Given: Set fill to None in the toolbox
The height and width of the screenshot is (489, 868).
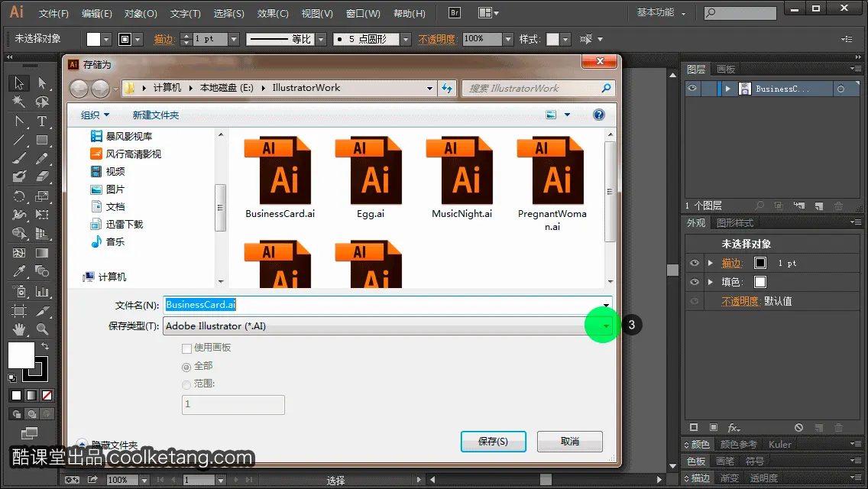Looking at the screenshot, I should click(47, 396).
